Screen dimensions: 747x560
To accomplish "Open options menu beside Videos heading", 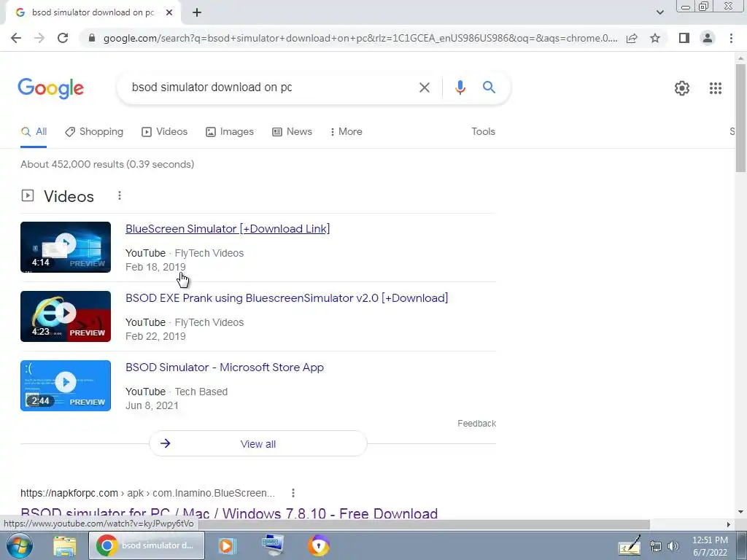I will tap(120, 195).
